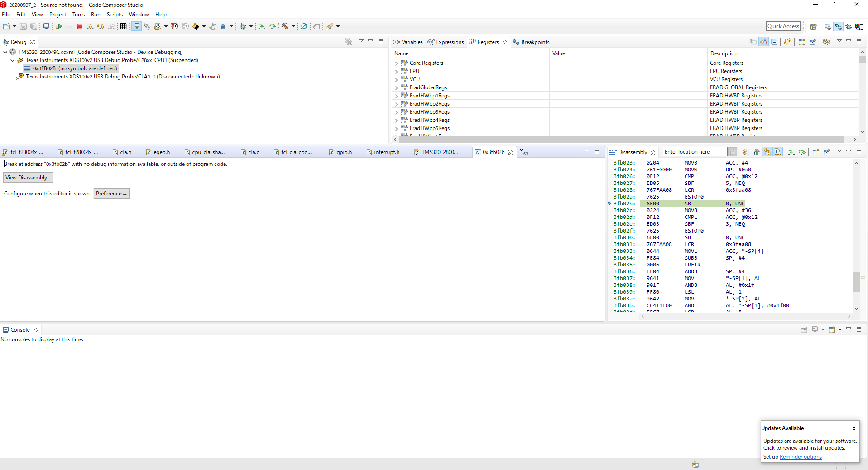The height and width of the screenshot is (470, 868).
Task: Click the Home icon in Disassembly toolbar
Action: 757,152
